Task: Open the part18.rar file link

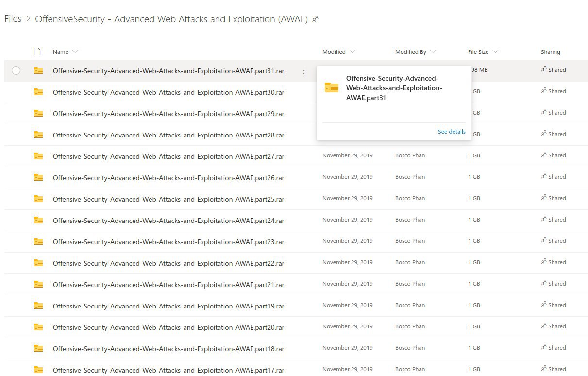Action: coord(168,349)
